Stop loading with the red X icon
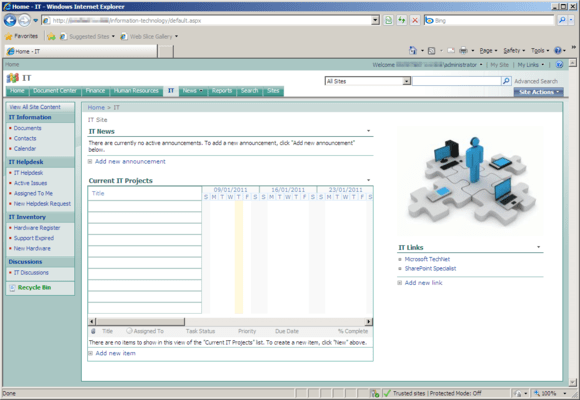580x400 pixels. click(415, 20)
